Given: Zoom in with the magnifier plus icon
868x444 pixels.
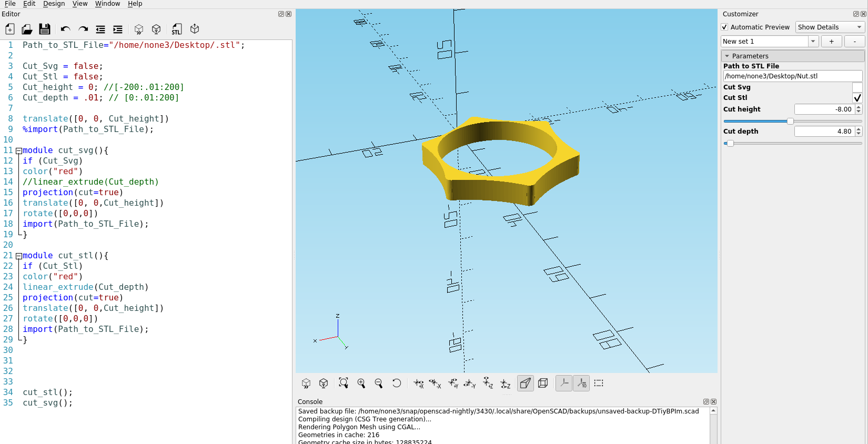Looking at the screenshot, I should pos(361,383).
